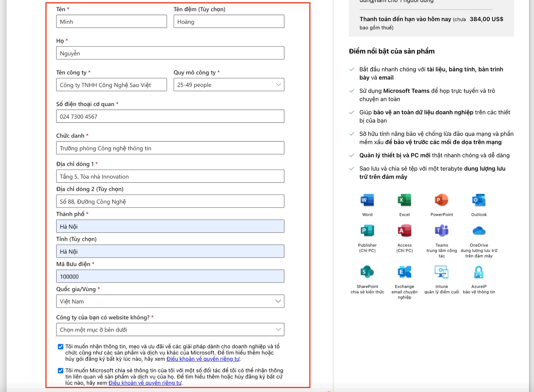Image resolution: width=534 pixels, height=392 pixels.
Task: Click the Mã Bưu điện field with 100000
Action: (170, 276)
